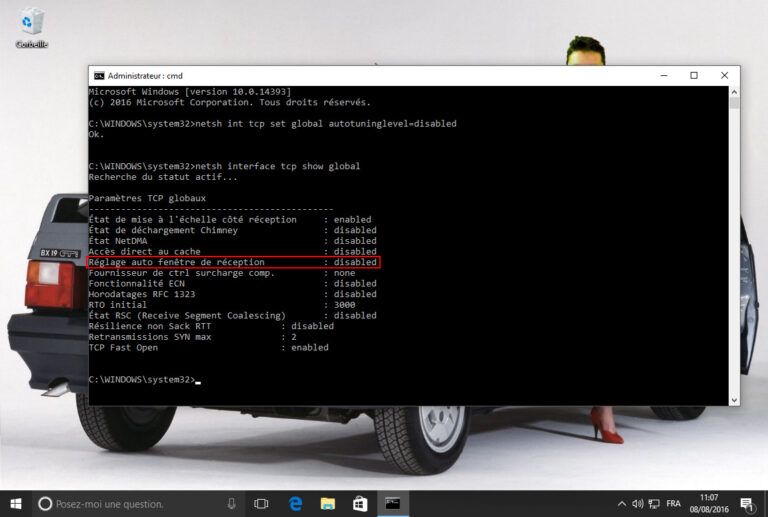Open the Action Center notifications
This screenshot has height=517, width=768.
click(749, 503)
